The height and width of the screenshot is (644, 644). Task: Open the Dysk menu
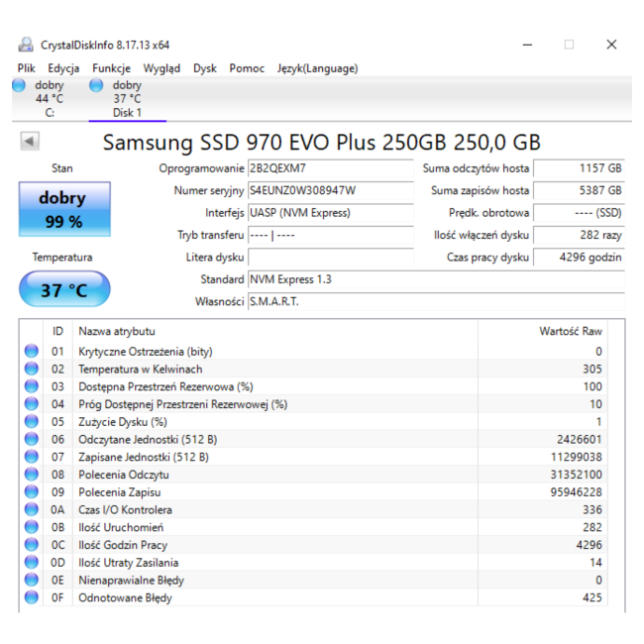click(x=205, y=68)
